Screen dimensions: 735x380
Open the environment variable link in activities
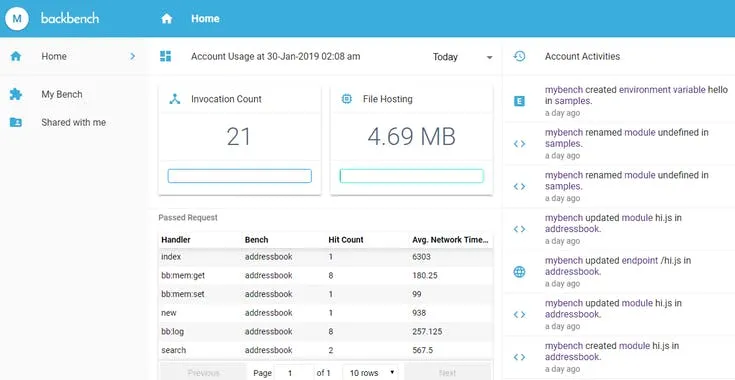point(662,89)
